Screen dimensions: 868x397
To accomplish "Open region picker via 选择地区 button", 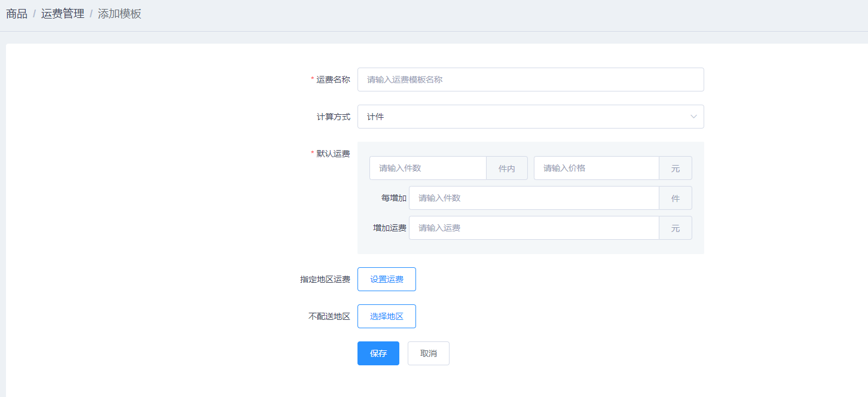I will pos(387,316).
